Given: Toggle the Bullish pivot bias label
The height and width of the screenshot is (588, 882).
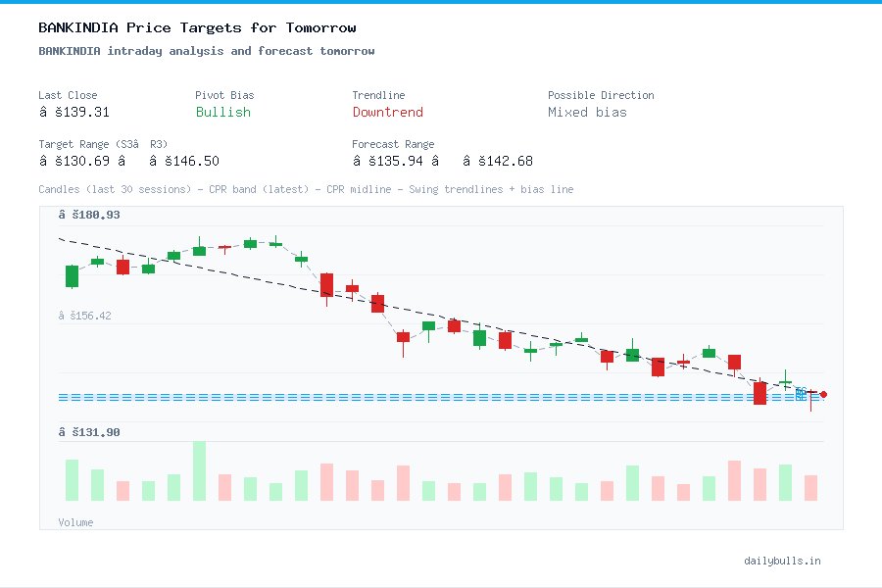Looking at the screenshot, I should [x=222, y=113].
